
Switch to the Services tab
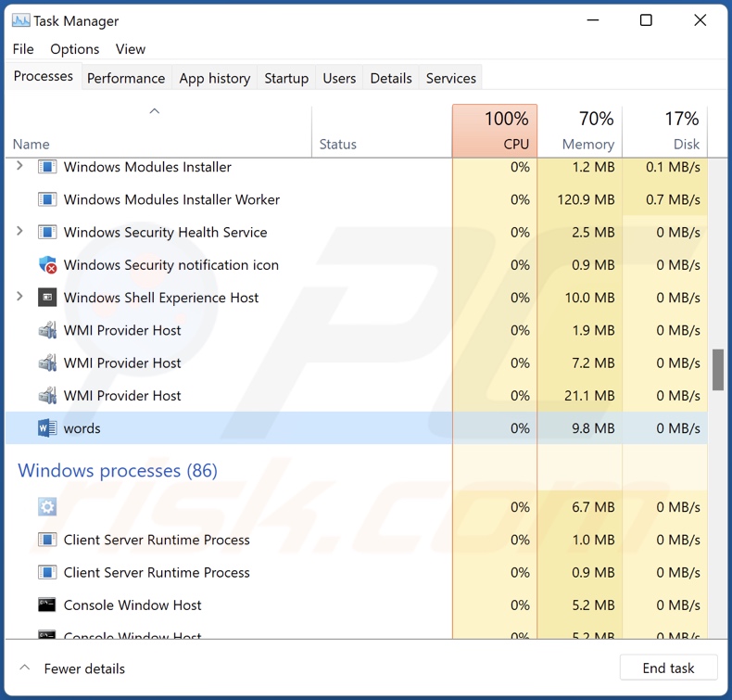coord(451,78)
